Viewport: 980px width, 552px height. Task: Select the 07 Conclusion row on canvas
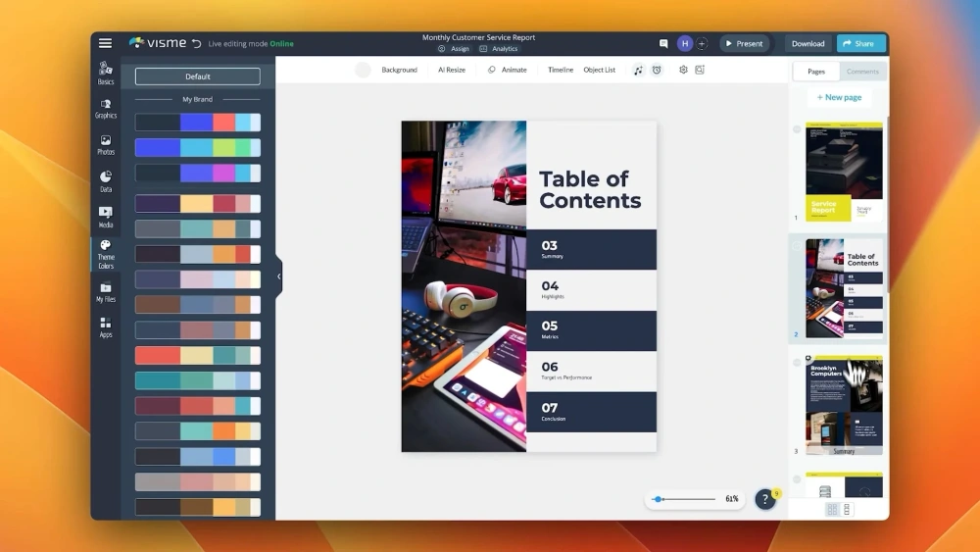click(591, 412)
